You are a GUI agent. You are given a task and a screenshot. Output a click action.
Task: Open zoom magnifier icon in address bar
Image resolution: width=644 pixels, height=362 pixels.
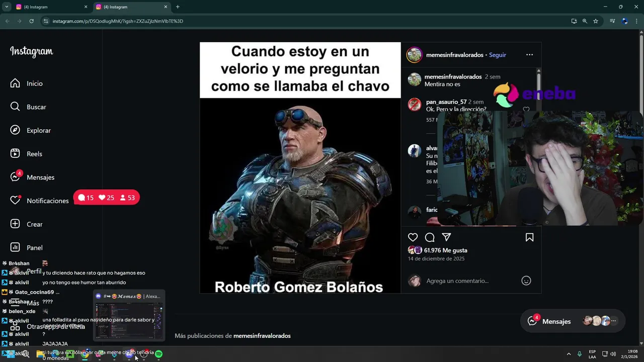[585, 21]
